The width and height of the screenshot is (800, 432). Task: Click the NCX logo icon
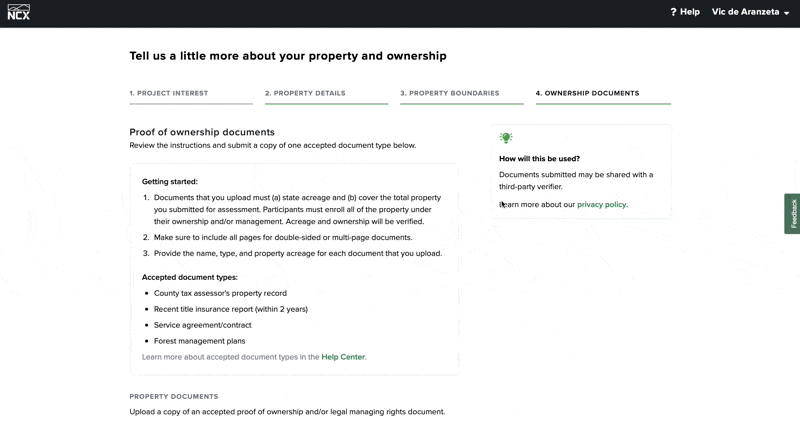[x=18, y=12]
